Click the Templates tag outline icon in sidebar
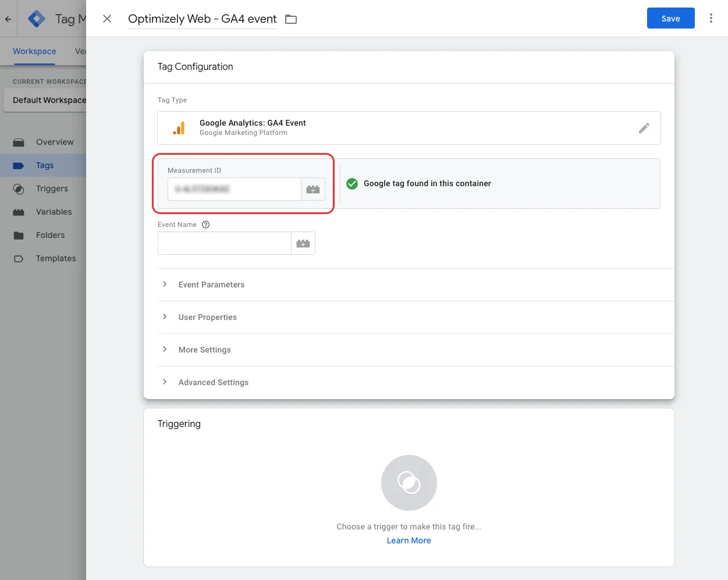The height and width of the screenshot is (580, 728). pos(19,259)
